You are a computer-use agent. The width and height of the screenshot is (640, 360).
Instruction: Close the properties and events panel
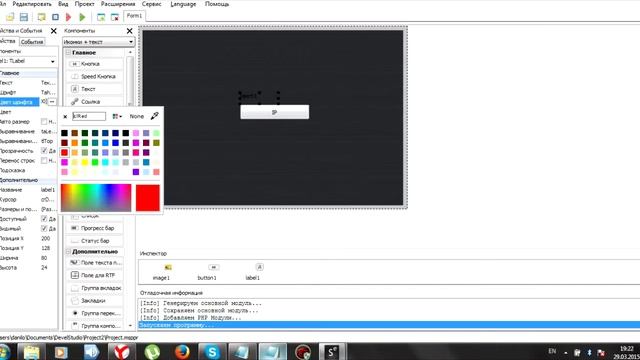(x=53, y=31)
